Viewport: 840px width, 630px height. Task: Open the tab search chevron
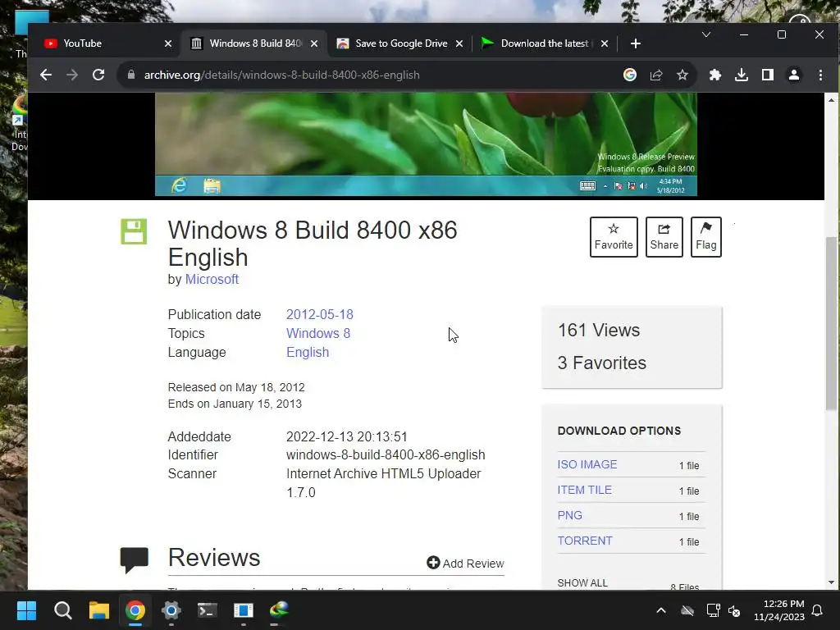(706, 34)
